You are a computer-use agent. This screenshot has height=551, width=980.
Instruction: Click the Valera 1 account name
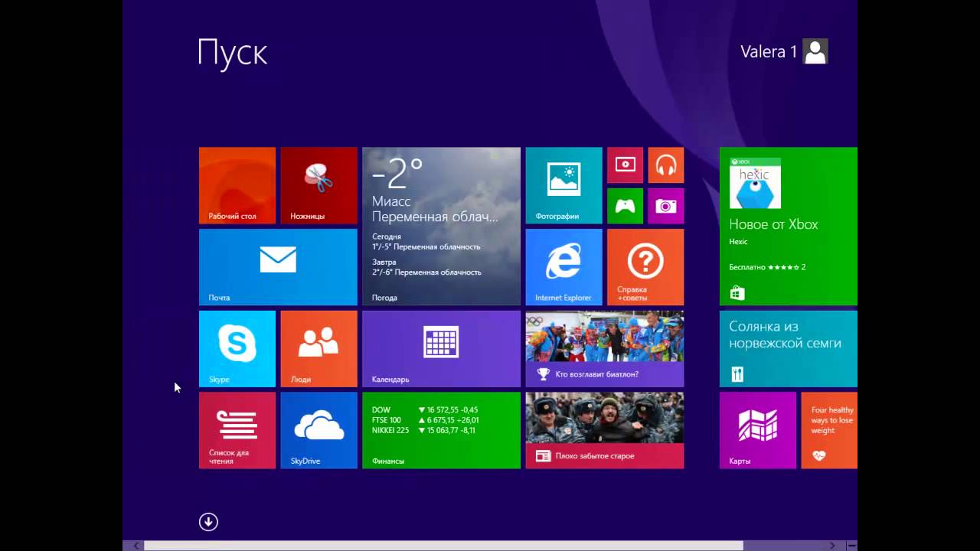tap(769, 51)
